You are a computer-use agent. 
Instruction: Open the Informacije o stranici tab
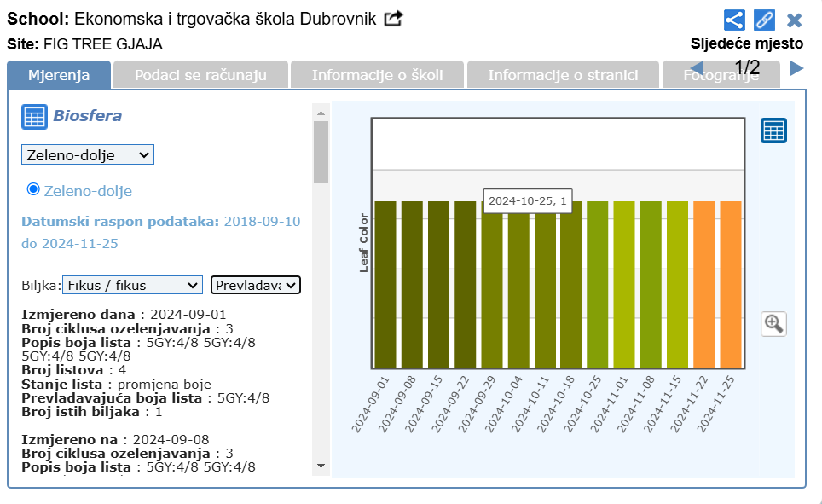(563, 75)
